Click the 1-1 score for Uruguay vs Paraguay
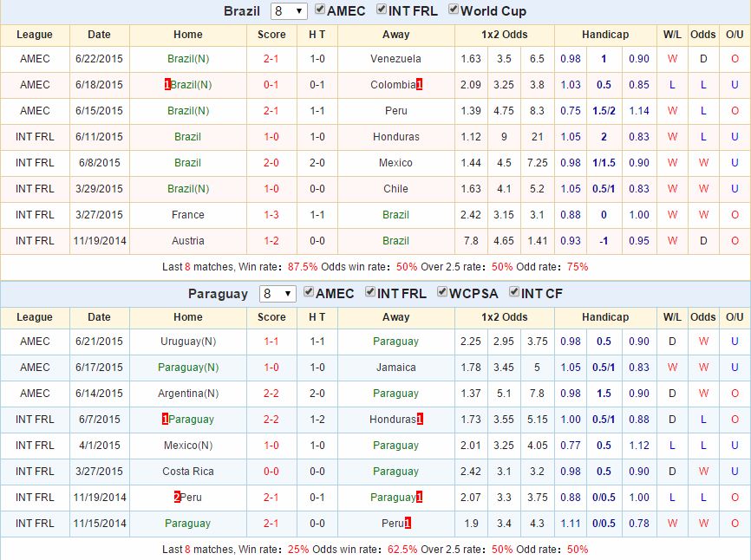 click(x=271, y=342)
